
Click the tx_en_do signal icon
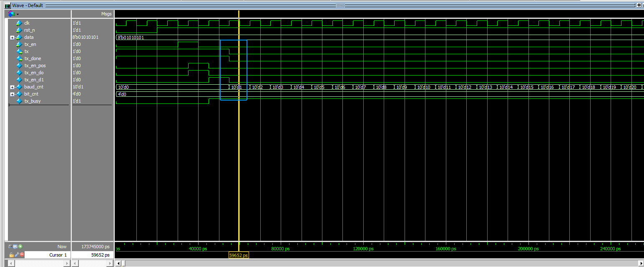click(x=19, y=73)
